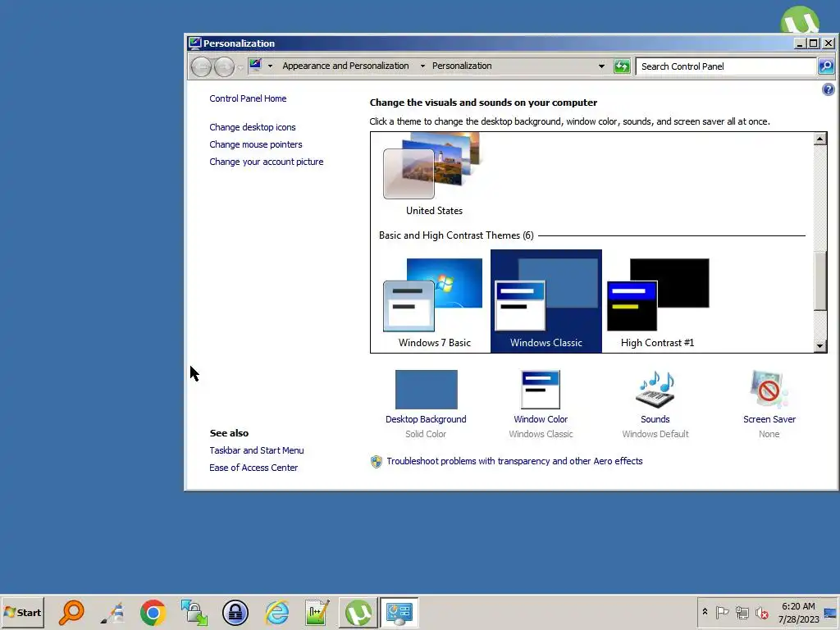Select the Windows Classic theme
The width and height of the screenshot is (840, 630).
pyautogui.click(x=546, y=302)
